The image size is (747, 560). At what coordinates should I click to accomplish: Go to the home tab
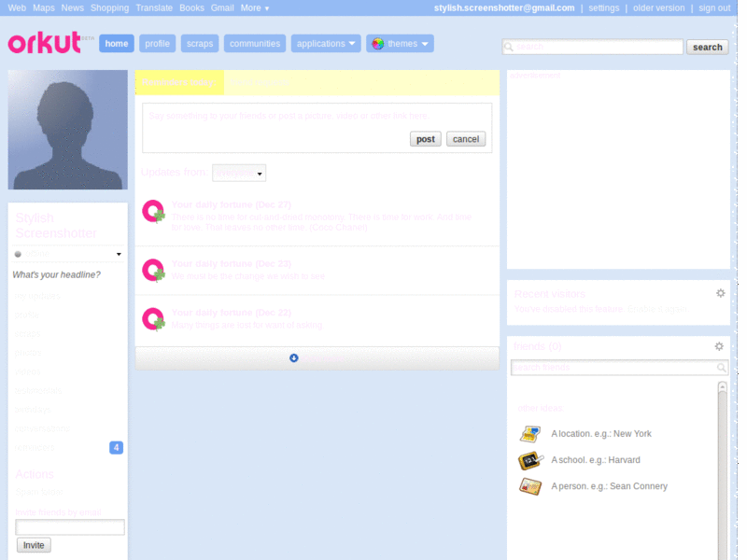click(116, 43)
